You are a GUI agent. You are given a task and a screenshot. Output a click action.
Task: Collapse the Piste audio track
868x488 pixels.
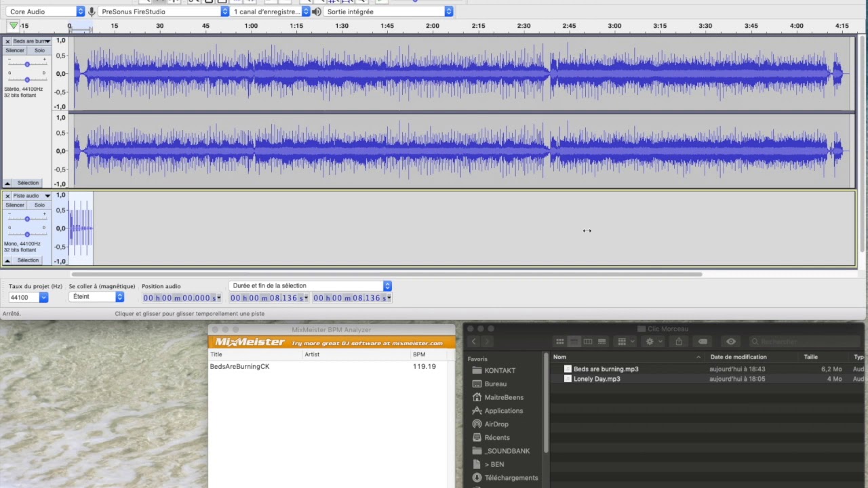click(x=7, y=260)
